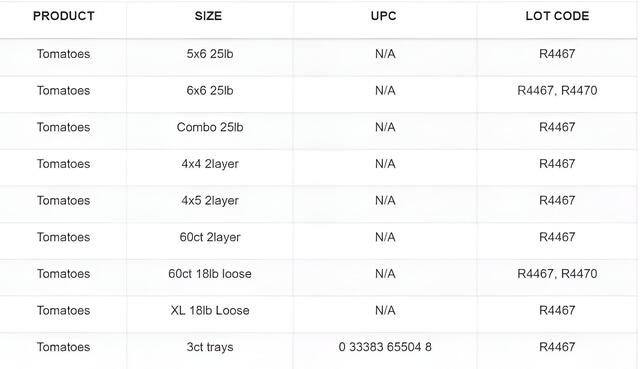Image resolution: width=640 pixels, height=369 pixels.
Task: Click Tomatoes in the XL 18lb Loose row
Action: coord(63,311)
